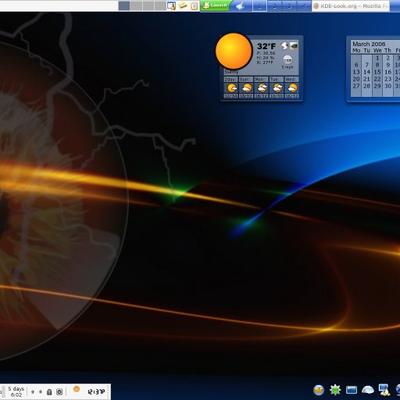Click the large sun icon in weather widget
This screenshot has height=400, width=400.
click(234, 51)
